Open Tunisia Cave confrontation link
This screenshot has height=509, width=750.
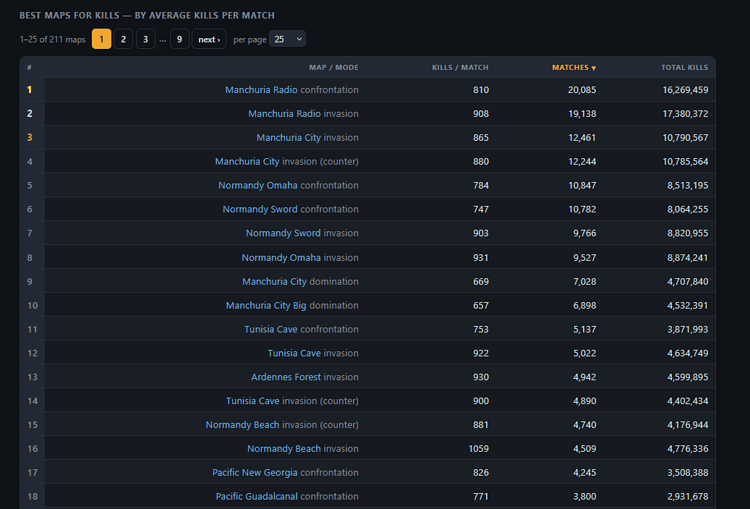[x=271, y=330]
